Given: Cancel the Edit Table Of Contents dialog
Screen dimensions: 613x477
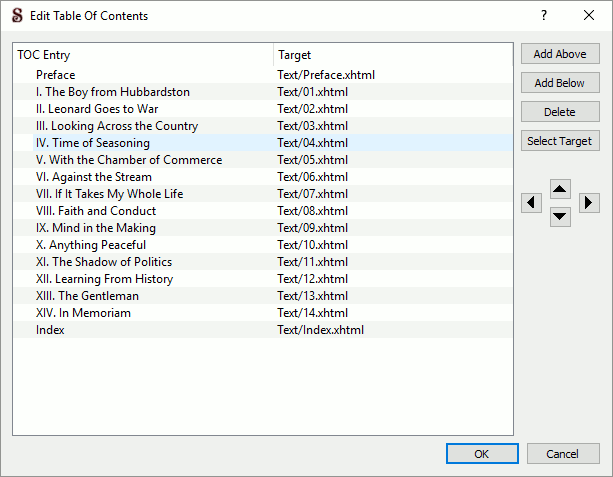Looking at the screenshot, I should [563, 454].
